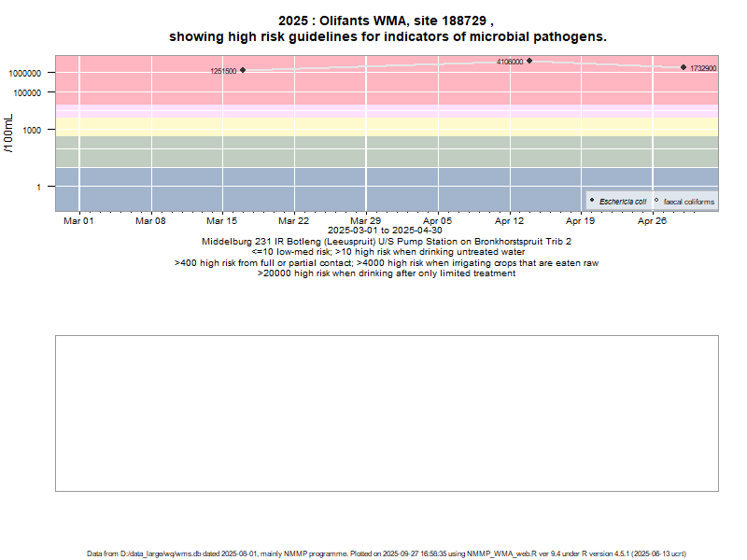Click the Escherichia coli legend marker
Viewport: 747px width, 560px height.
[592, 201]
